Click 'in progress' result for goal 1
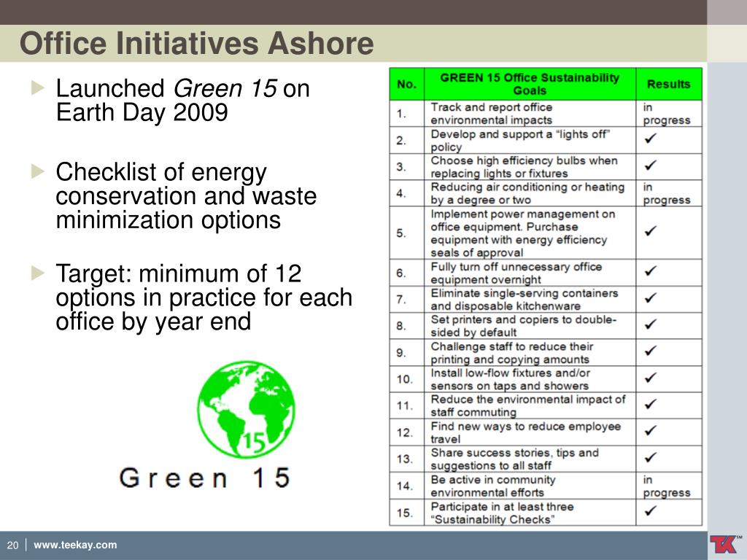 [667, 114]
